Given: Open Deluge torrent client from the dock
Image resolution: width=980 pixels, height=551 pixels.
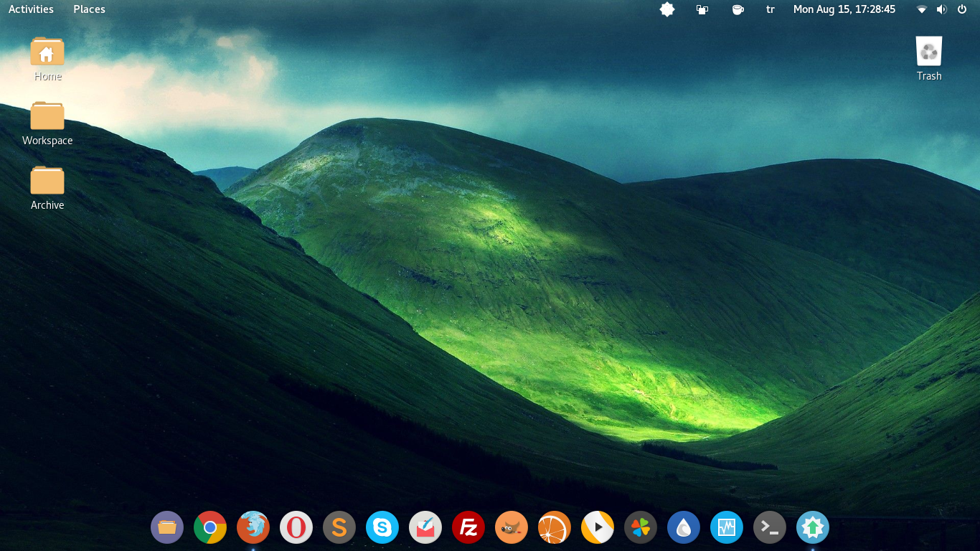Looking at the screenshot, I should (x=684, y=527).
